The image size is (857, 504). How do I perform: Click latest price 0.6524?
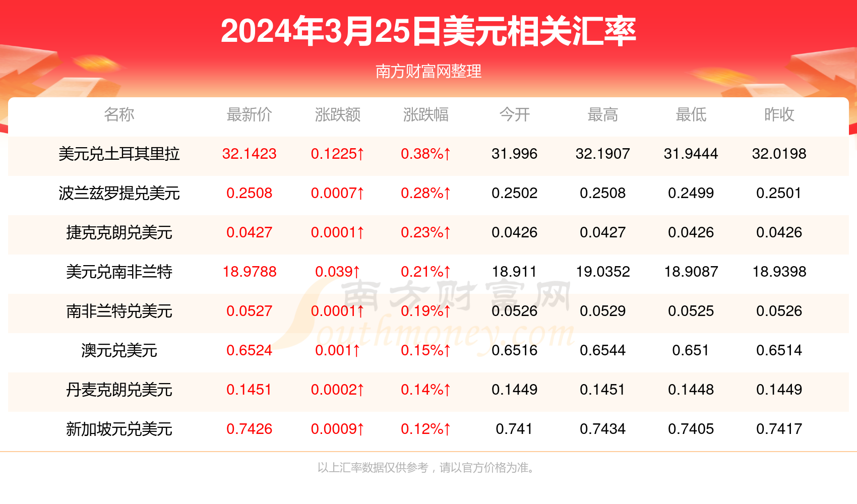pos(249,350)
